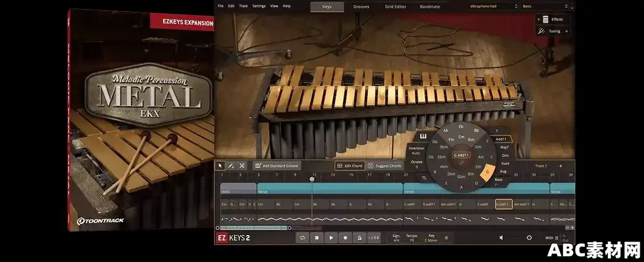
Task: Open the song settings hamburger menu
Action: pos(446,237)
